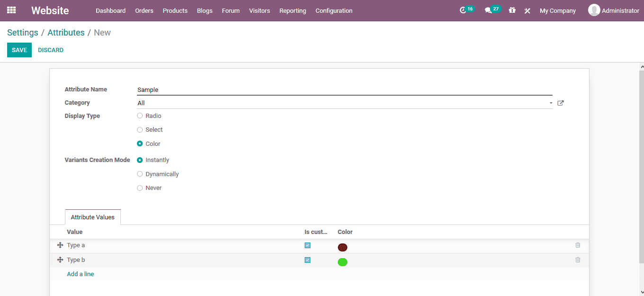Viewport: 644px width, 296px height.
Task: Choose Dynamically variants creation mode
Action: click(x=140, y=174)
